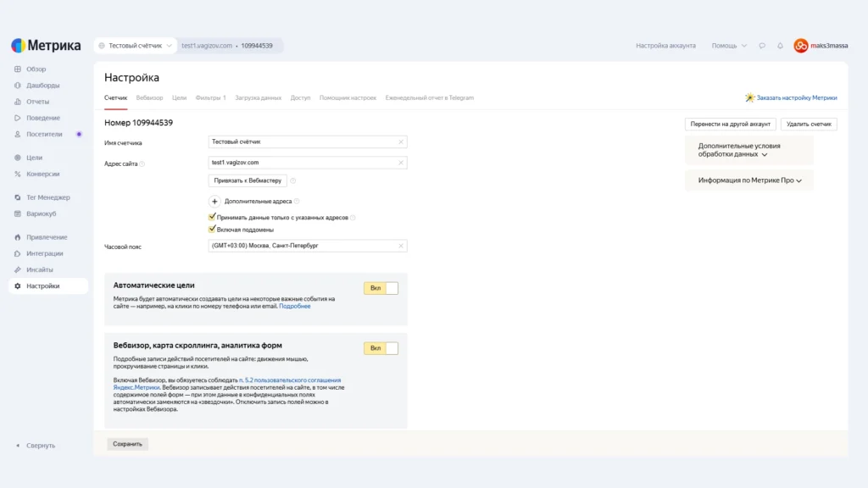Switch to Еженедельный отчет в Telegram tab

[430, 98]
